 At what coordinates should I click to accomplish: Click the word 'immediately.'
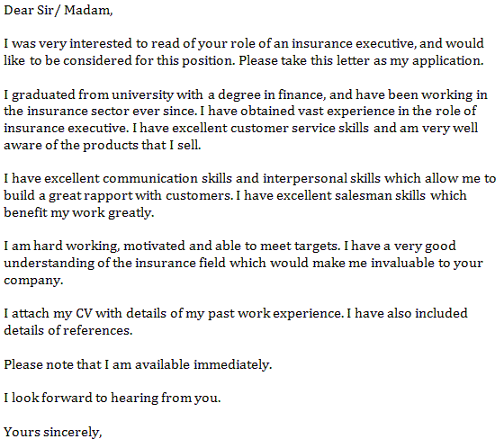coord(233,364)
